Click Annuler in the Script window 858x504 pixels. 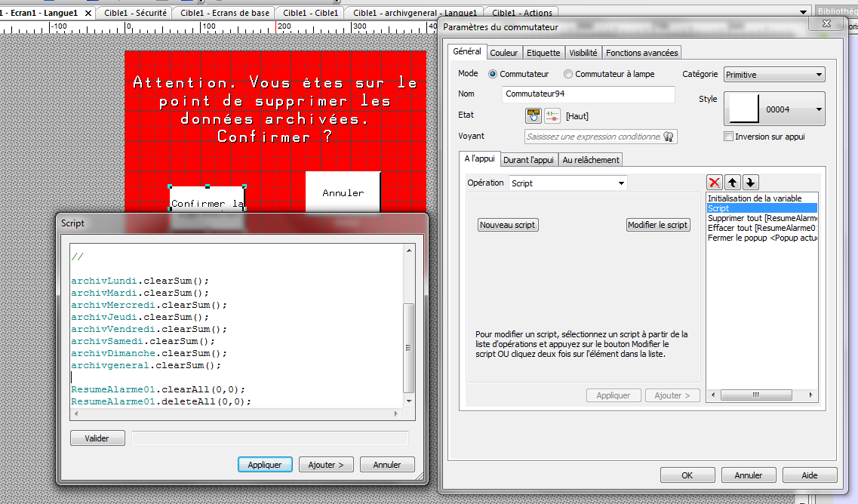click(387, 465)
